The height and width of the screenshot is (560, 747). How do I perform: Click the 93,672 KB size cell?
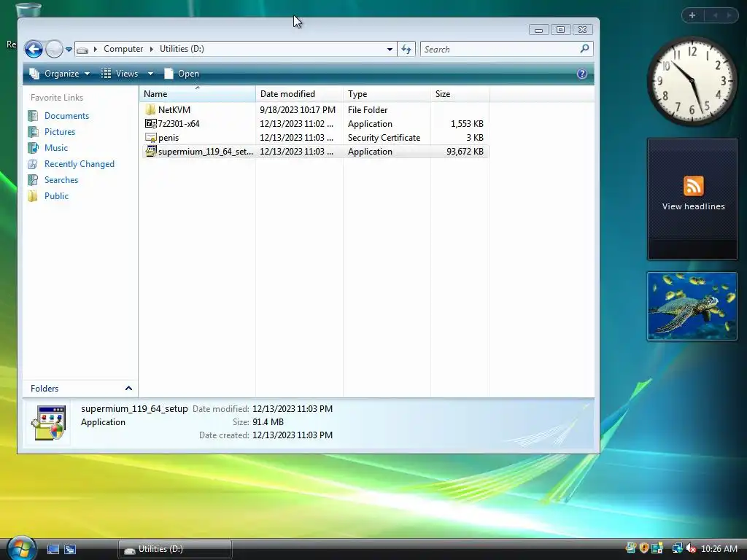(x=465, y=152)
